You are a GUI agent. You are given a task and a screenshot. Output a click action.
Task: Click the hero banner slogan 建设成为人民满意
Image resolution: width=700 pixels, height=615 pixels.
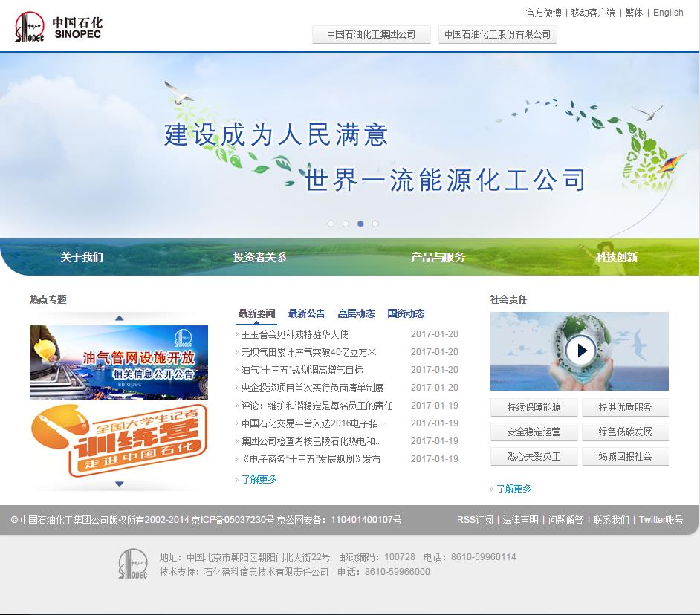pyautogui.click(x=276, y=134)
